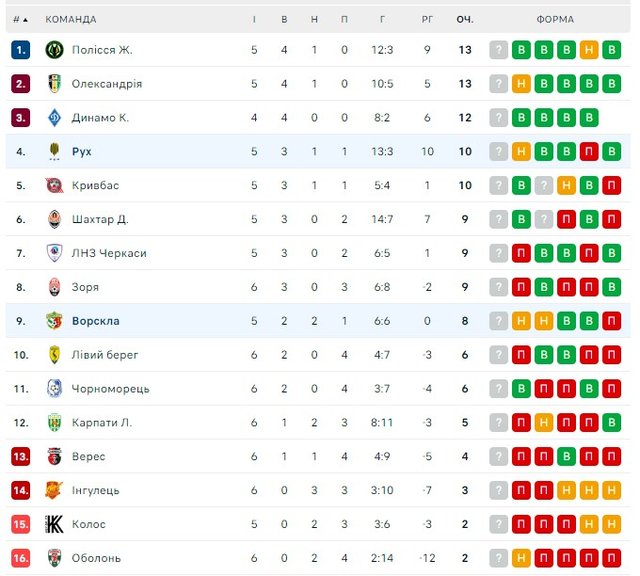Open the Олександрія team link

pyautogui.click(x=107, y=84)
